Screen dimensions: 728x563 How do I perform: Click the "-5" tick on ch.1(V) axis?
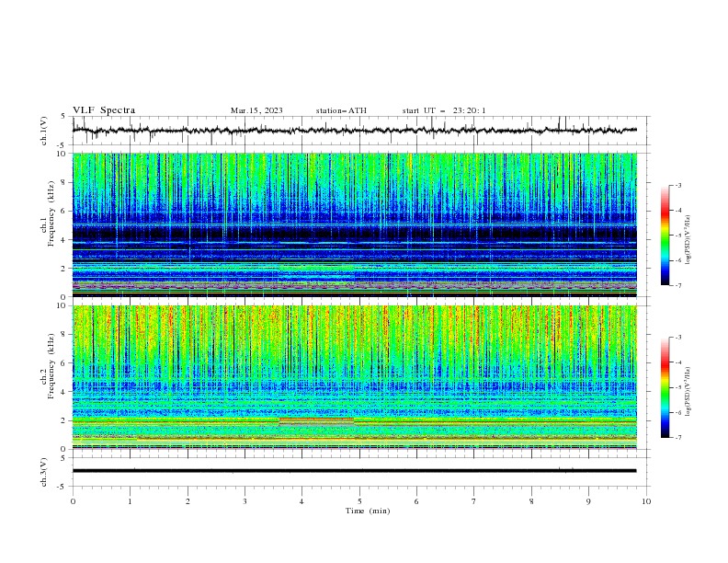tap(62, 145)
